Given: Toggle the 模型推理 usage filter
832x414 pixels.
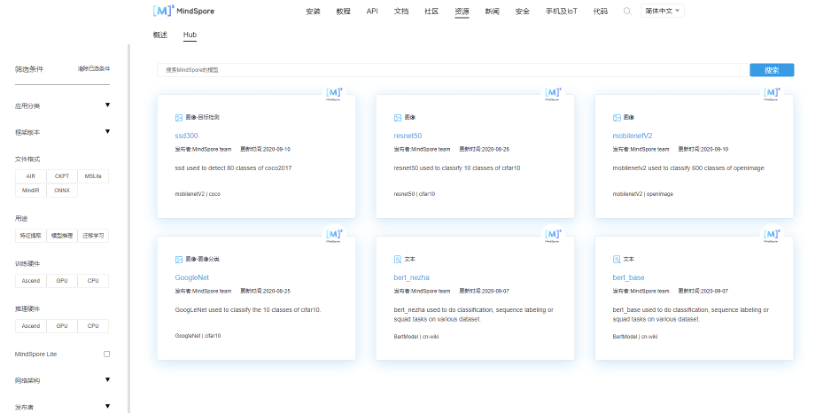Looking at the screenshot, I should pos(62,236).
